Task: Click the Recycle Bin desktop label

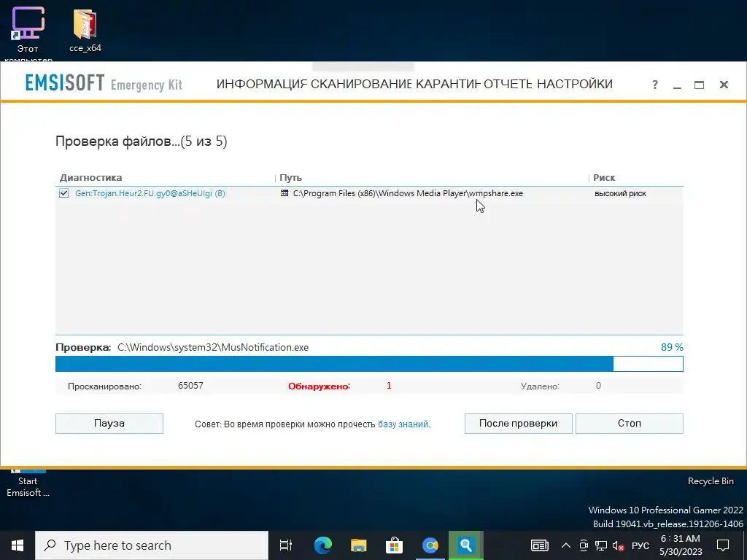Action: coord(711,481)
